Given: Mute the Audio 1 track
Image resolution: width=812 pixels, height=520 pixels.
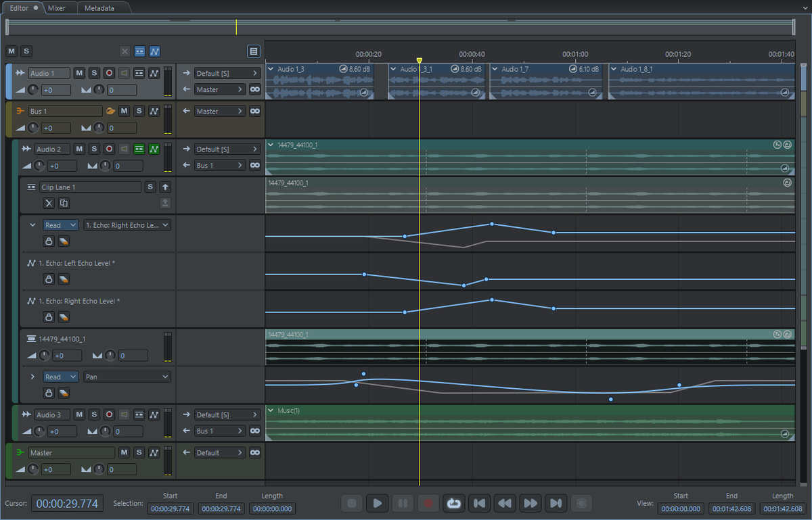Looking at the screenshot, I should click(79, 73).
